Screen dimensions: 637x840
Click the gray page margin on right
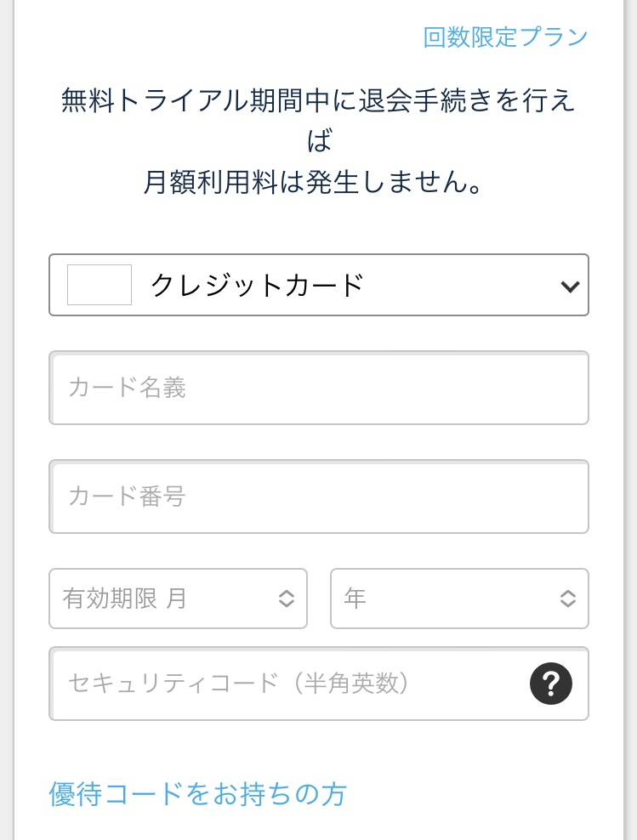tap(630, 425)
